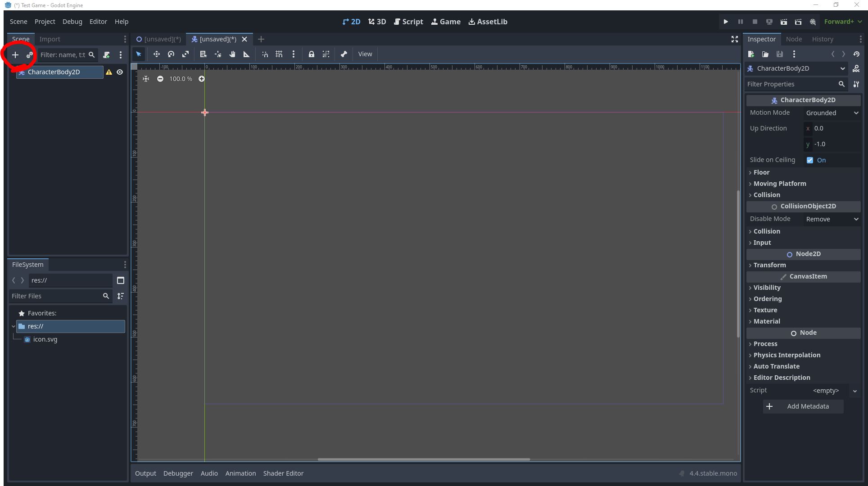This screenshot has width=868, height=486.
Task: Open the Forward+ renderer dropdown
Action: tap(843, 22)
